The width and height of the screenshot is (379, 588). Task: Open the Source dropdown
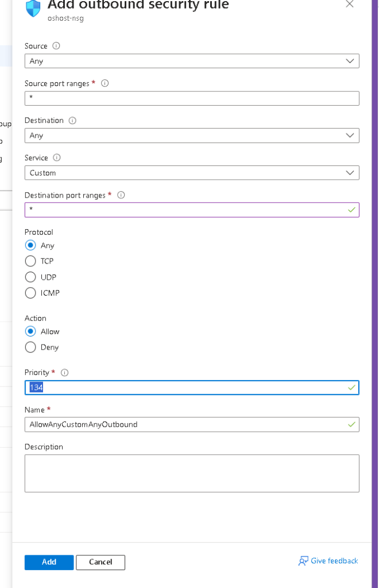pos(192,61)
